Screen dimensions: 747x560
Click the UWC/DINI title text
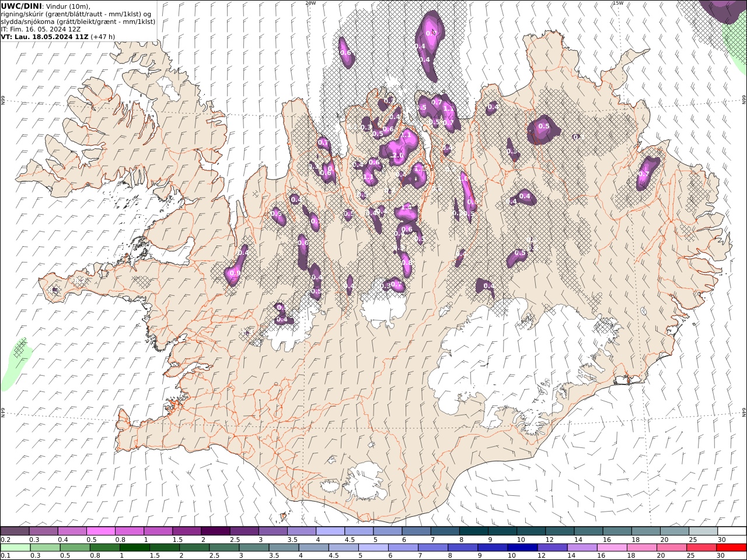pos(22,6)
